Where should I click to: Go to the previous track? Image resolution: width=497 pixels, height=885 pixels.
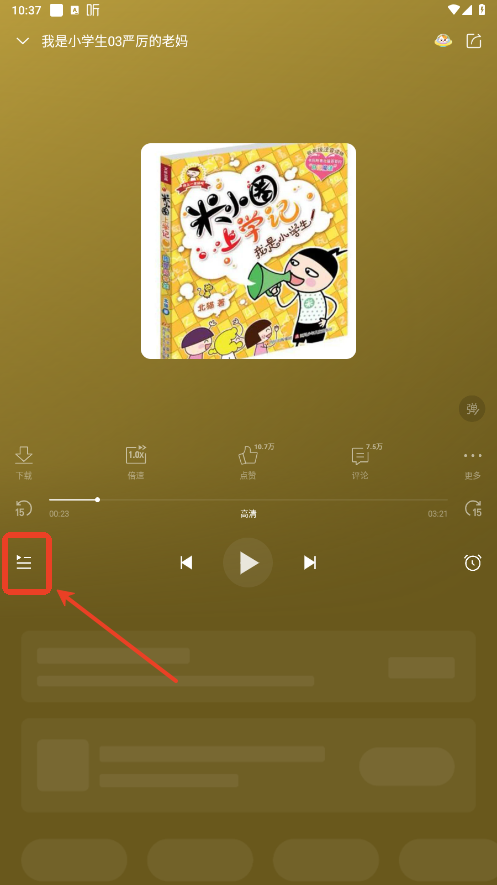coord(186,563)
